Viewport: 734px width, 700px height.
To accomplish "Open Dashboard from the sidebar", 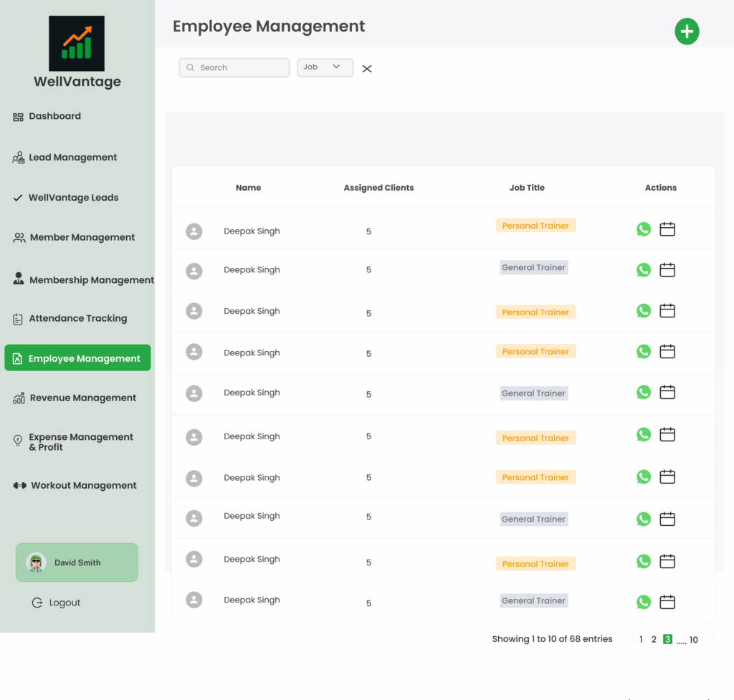I will (54, 116).
